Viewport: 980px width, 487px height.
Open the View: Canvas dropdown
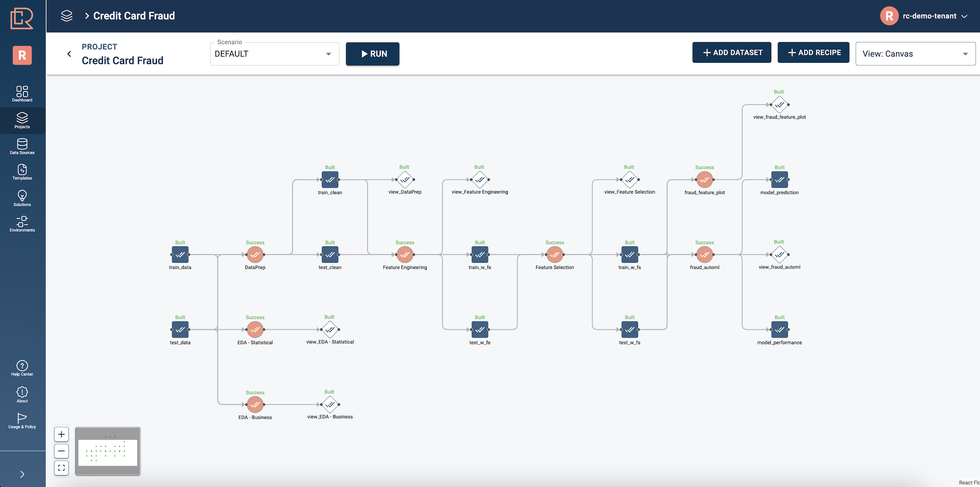[915, 54]
